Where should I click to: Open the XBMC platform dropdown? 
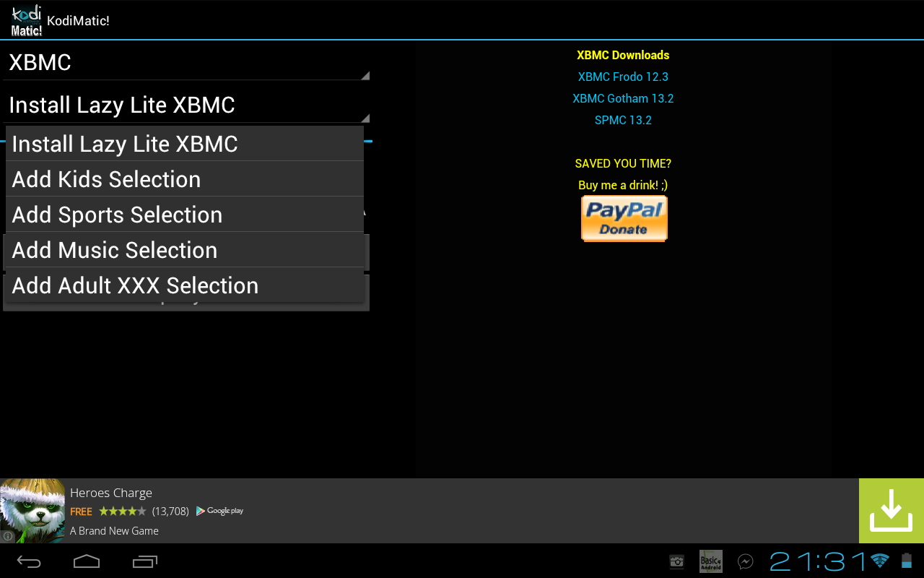click(x=187, y=62)
